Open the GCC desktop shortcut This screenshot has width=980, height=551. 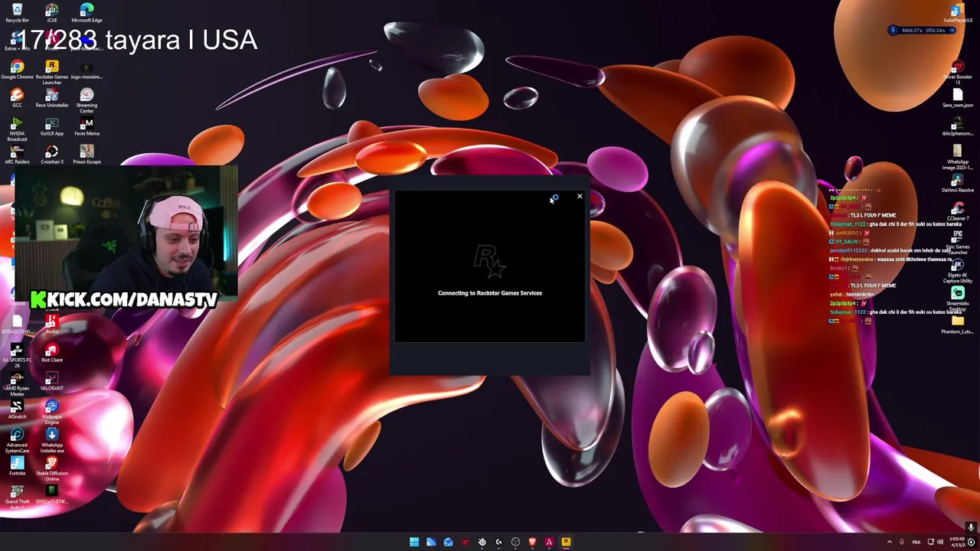pos(17,98)
